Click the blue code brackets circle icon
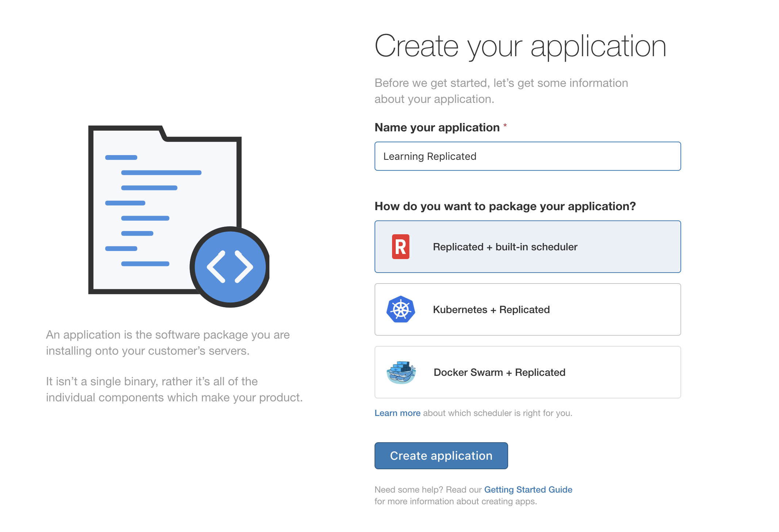Screen dimensions: 779x532 pos(230,267)
